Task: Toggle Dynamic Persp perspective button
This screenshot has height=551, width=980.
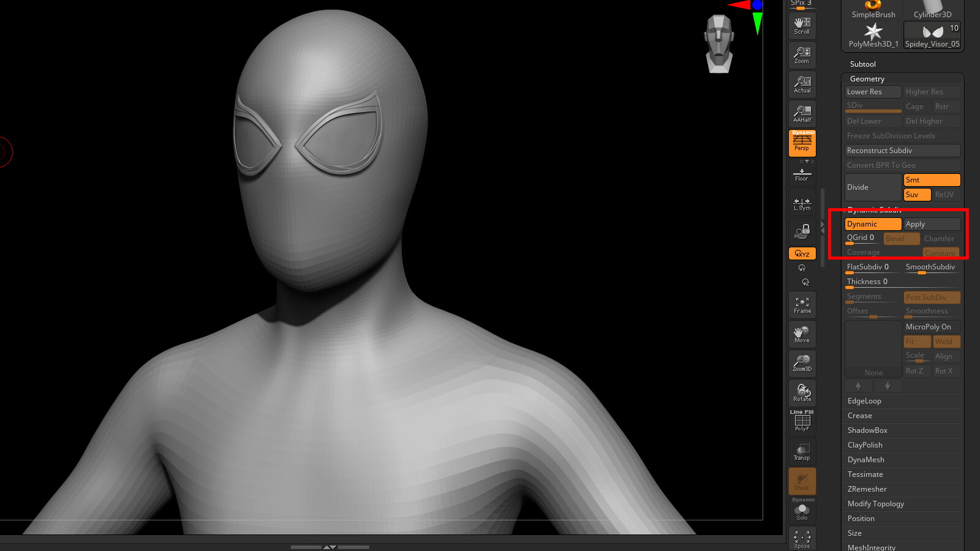Action: [802, 143]
